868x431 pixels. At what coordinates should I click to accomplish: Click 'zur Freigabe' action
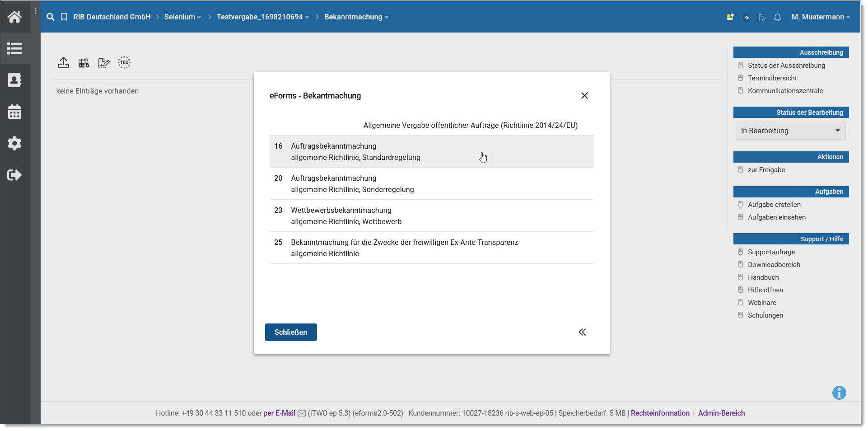click(766, 170)
